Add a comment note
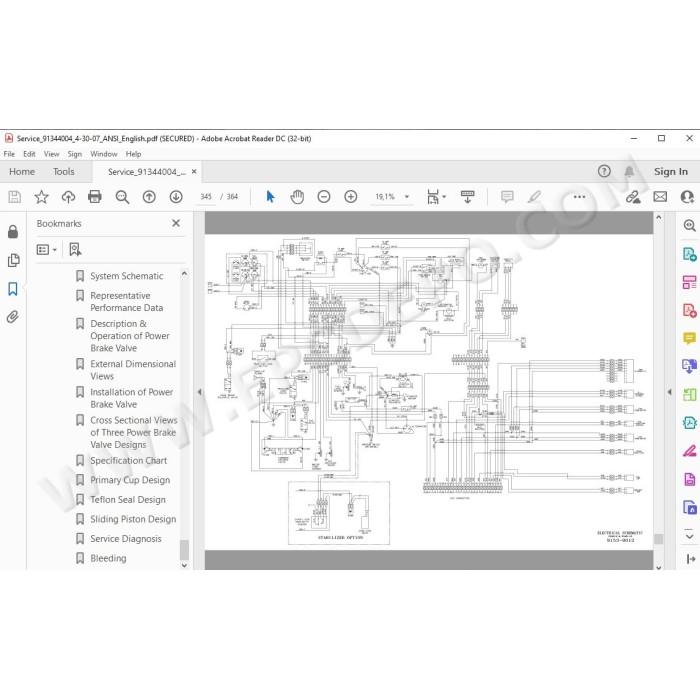Screen dimensions: 700x700 coord(507,197)
